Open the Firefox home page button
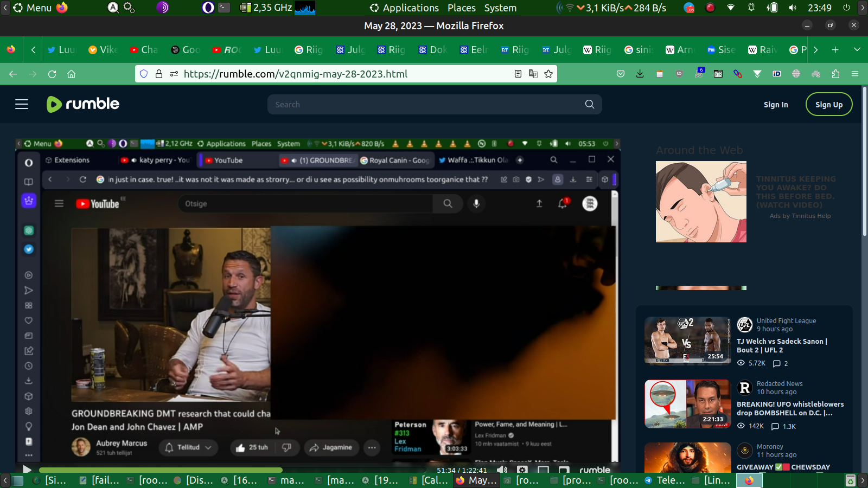Screen dimensions: 868x488 point(71,74)
